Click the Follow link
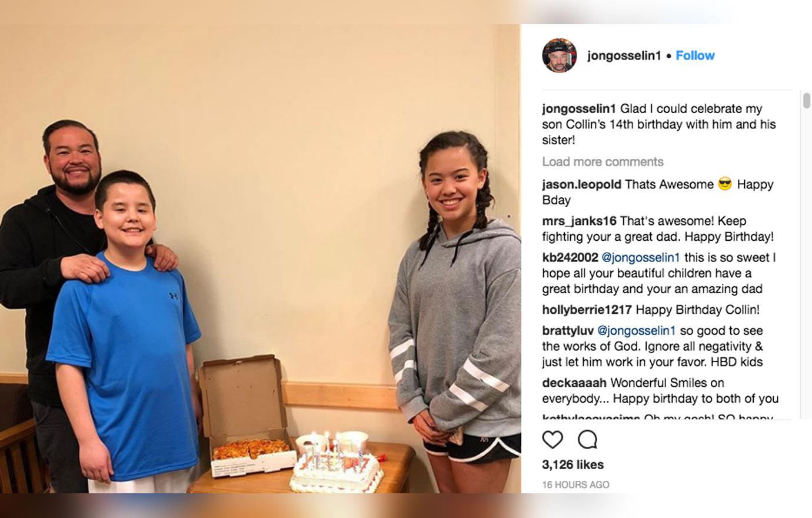This screenshot has height=518, width=812. tap(695, 55)
